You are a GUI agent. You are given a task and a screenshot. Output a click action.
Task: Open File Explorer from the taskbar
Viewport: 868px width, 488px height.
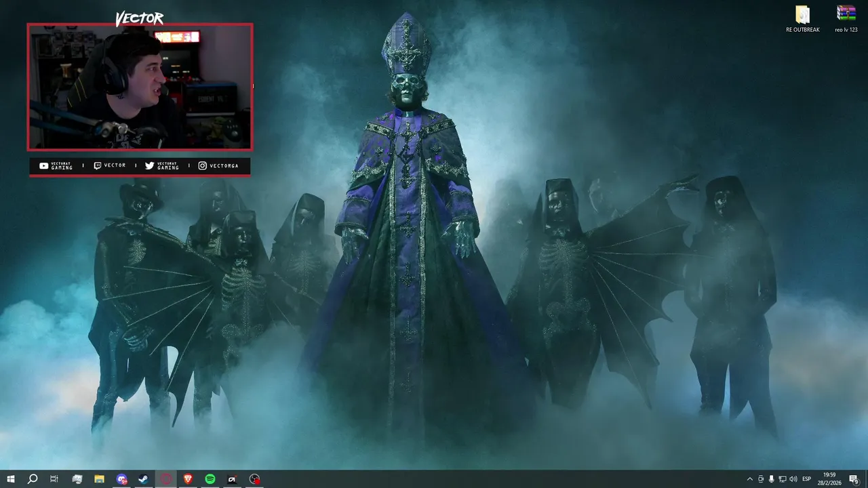coord(99,479)
